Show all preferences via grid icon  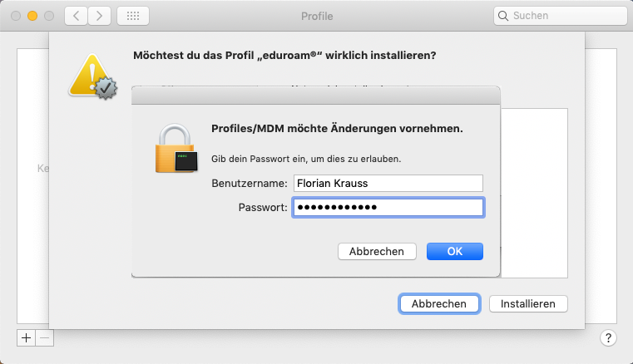pyautogui.click(x=133, y=16)
